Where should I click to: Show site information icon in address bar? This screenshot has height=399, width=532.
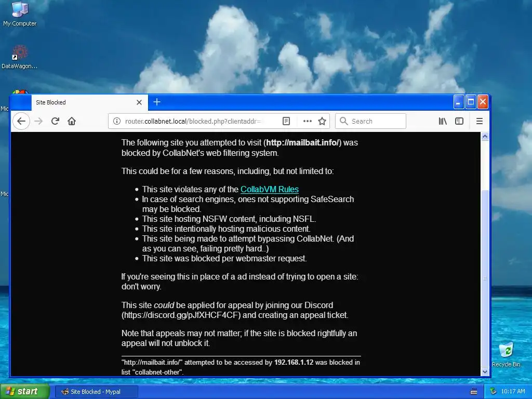click(117, 121)
